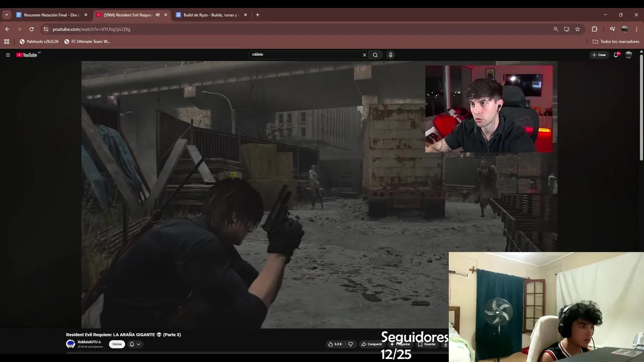Image resolution: width=644 pixels, height=362 pixels.
Task: Like the video (6.8 K)
Action: [335, 344]
